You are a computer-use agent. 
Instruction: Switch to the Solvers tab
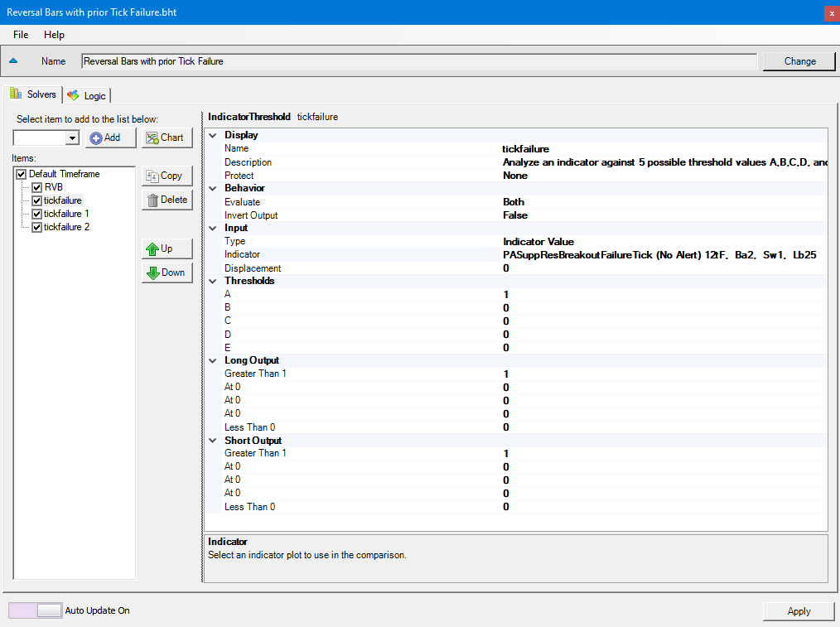pos(33,94)
